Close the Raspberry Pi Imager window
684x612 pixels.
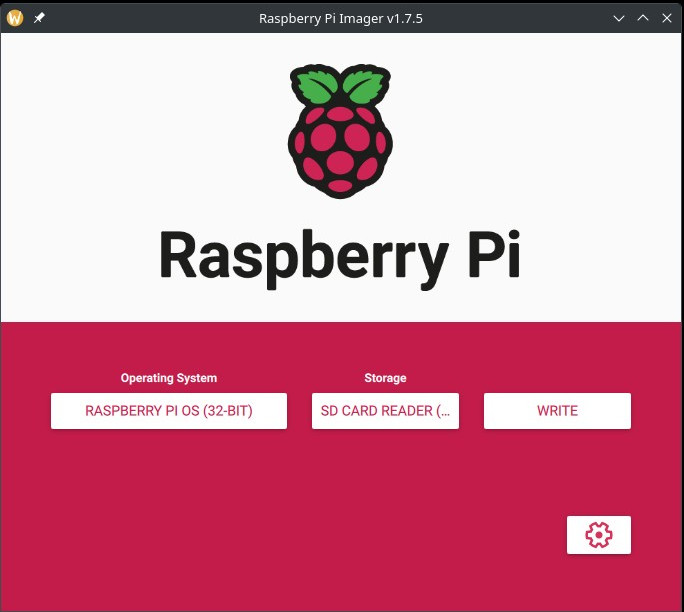tap(666, 18)
